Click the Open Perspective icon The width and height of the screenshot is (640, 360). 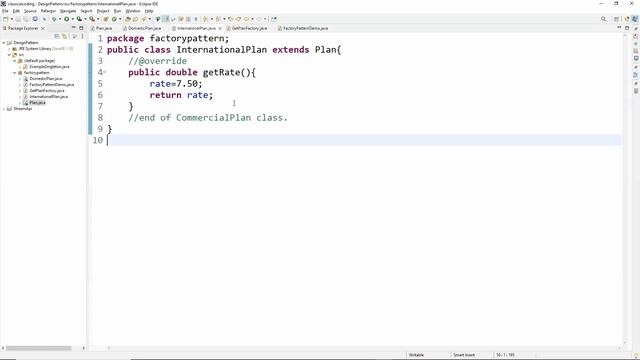tap(617, 19)
